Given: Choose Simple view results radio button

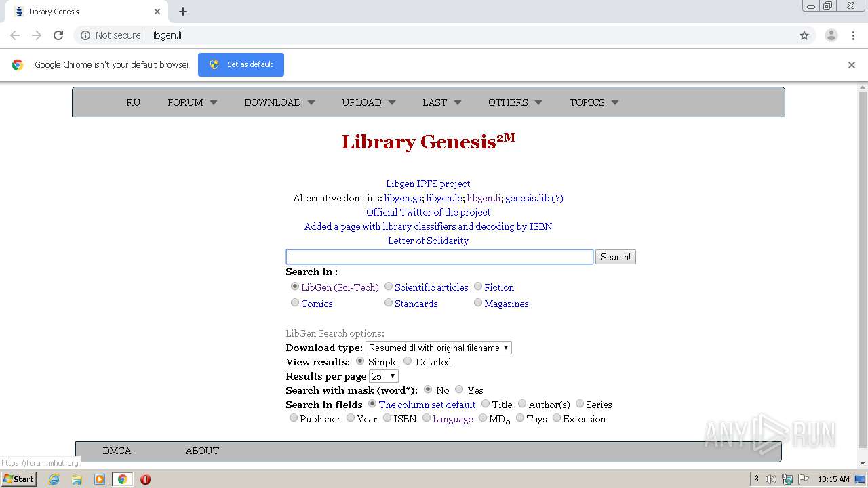Looking at the screenshot, I should (x=360, y=361).
